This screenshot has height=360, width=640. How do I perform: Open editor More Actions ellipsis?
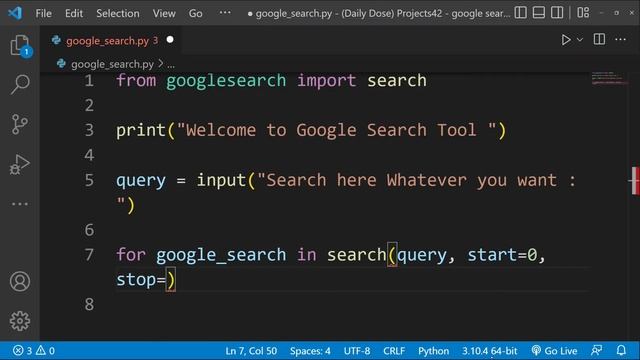(x=620, y=40)
